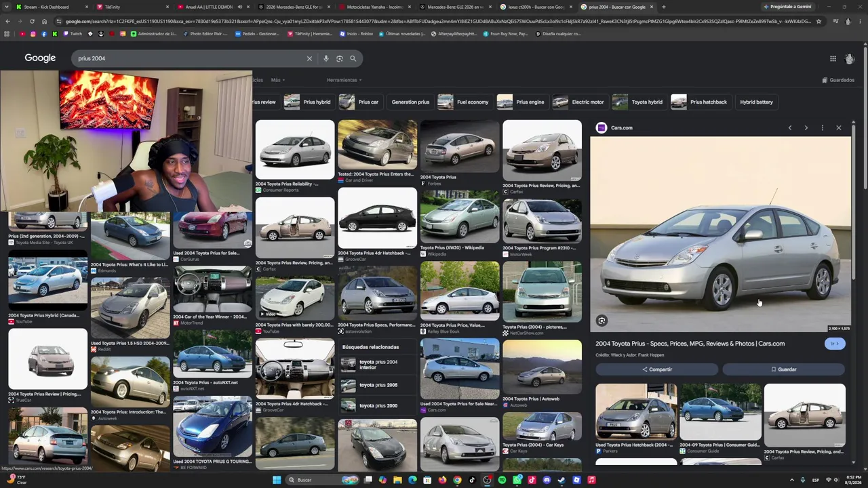Search inside image with the Lens icon
The image size is (868, 488).
(601, 321)
